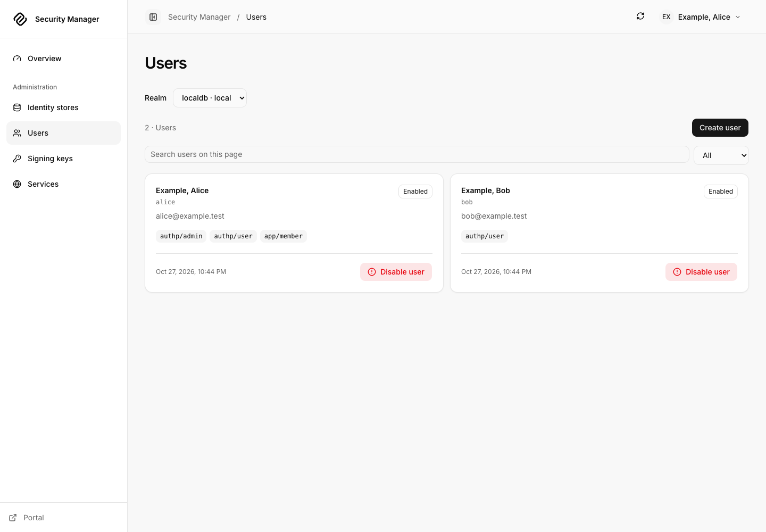Click the Example, Alice card name
766x532 pixels.
182,190
